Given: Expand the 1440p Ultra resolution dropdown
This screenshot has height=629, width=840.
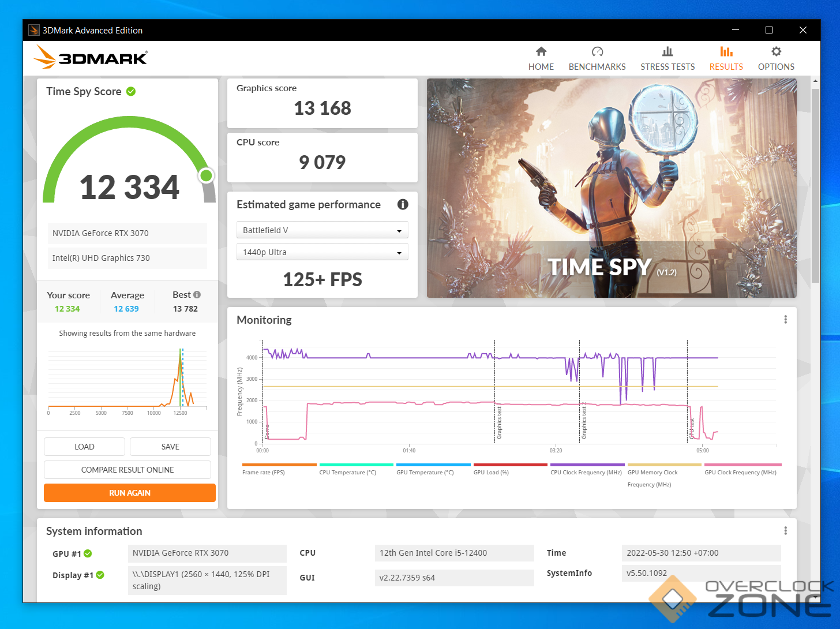Looking at the screenshot, I should click(322, 252).
